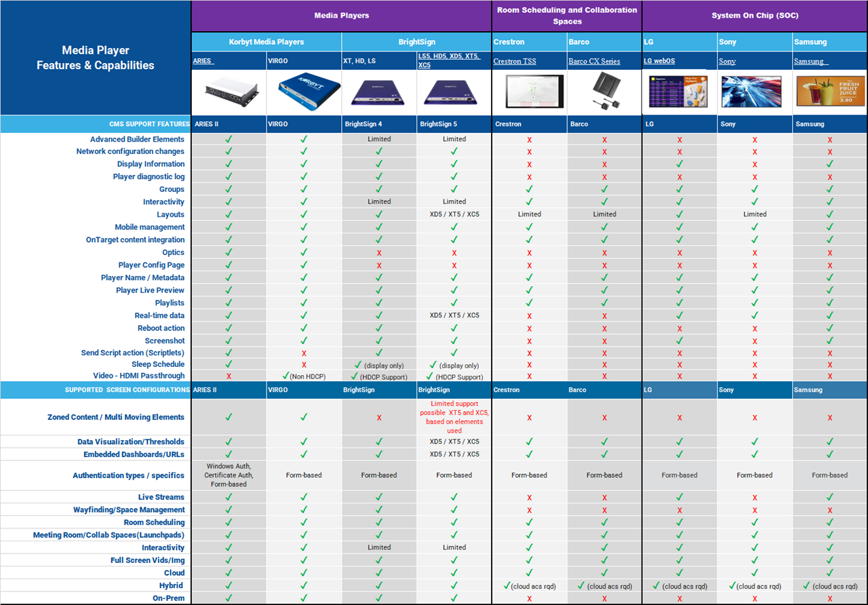Click the Sony display image
This screenshot has height=605, width=868.
(751, 92)
